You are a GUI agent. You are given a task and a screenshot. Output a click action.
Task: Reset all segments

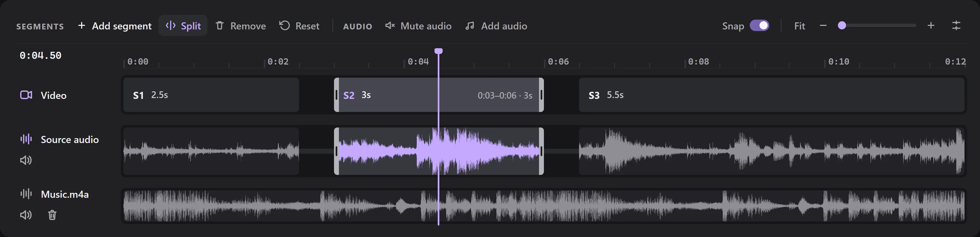(x=299, y=26)
